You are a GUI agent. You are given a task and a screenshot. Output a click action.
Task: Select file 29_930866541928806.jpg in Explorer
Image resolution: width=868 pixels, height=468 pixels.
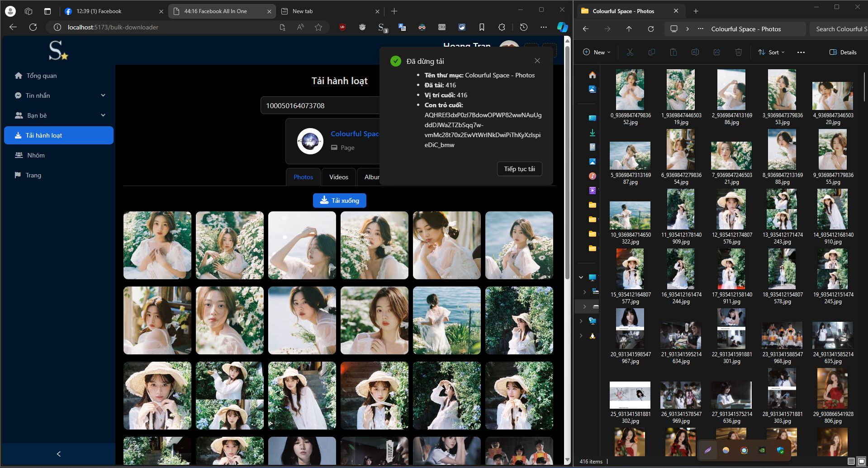(x=833, y=396)
